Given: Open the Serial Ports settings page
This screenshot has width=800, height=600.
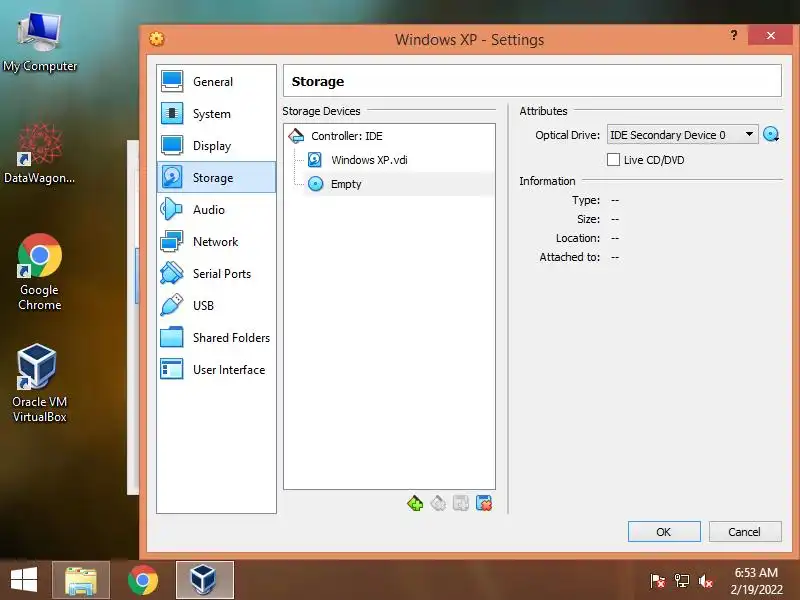Looking at the screenshot, I should pos(216,274).
